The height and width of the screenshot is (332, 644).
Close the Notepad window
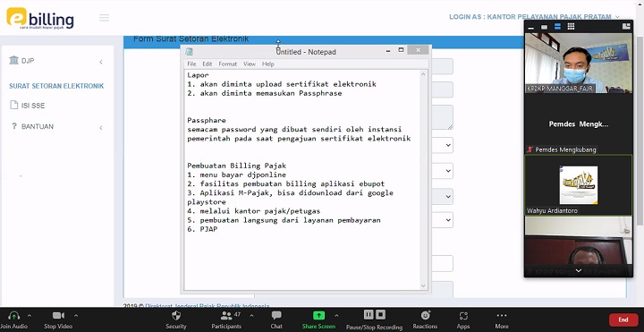click(x=418, y=50)
